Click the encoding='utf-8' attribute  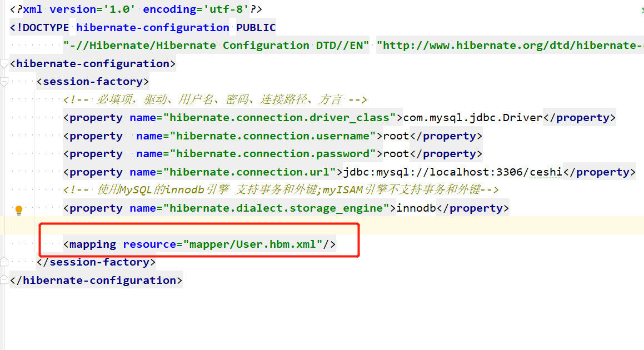[196, 9]
